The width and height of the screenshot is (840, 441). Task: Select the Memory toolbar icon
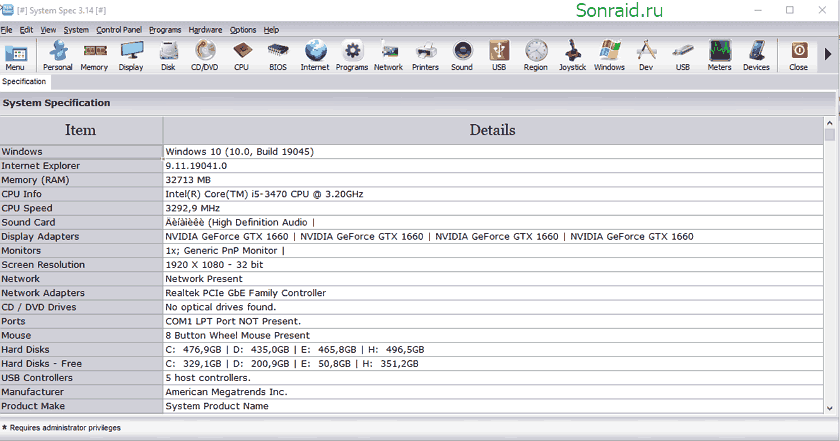tap(94, 56)
